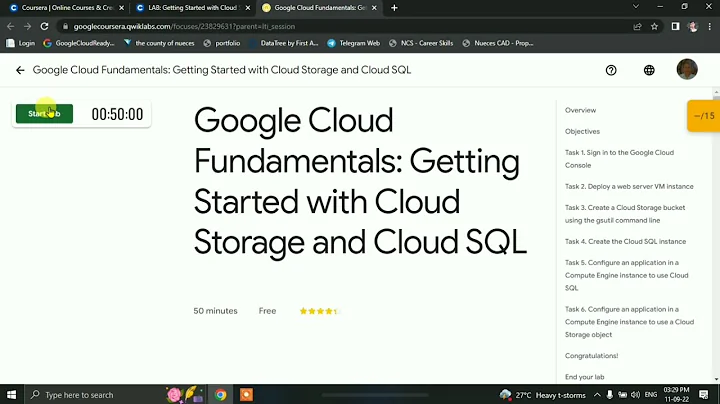Viewport: 720px width, 404px height.
Task: Open the DataTree by First A... bookmark
Action: (x=283, y=43)
